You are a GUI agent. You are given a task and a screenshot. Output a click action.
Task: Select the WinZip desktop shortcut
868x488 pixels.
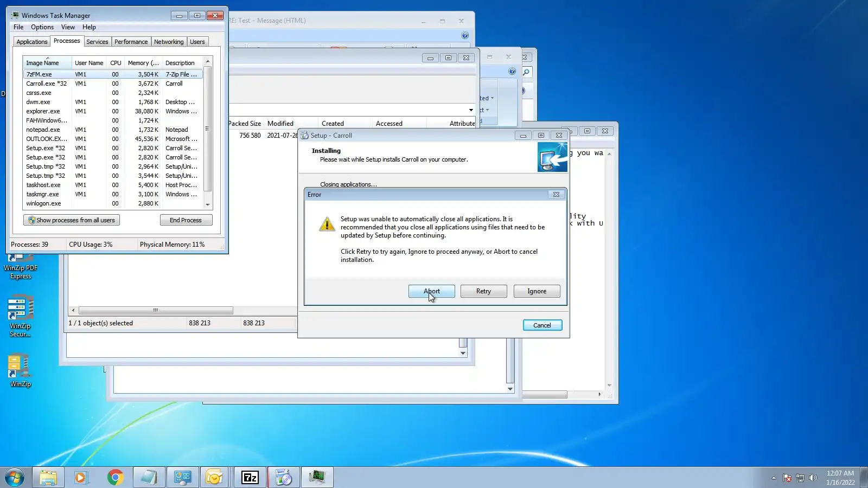(21, 371)
